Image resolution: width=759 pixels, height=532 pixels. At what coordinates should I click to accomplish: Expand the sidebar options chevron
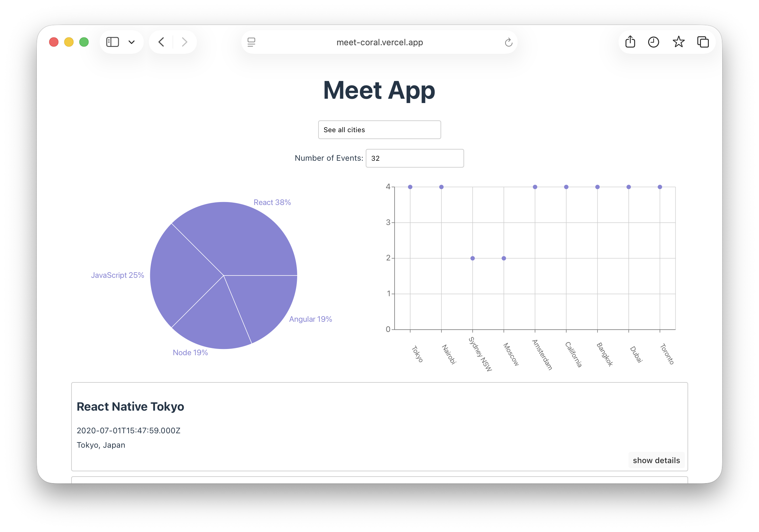point(132,42)
